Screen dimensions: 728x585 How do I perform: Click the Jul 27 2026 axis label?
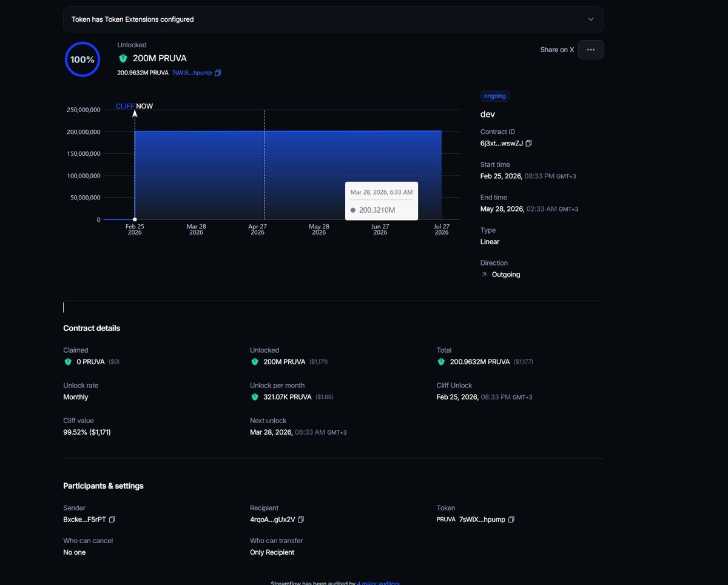pos(442,229)
